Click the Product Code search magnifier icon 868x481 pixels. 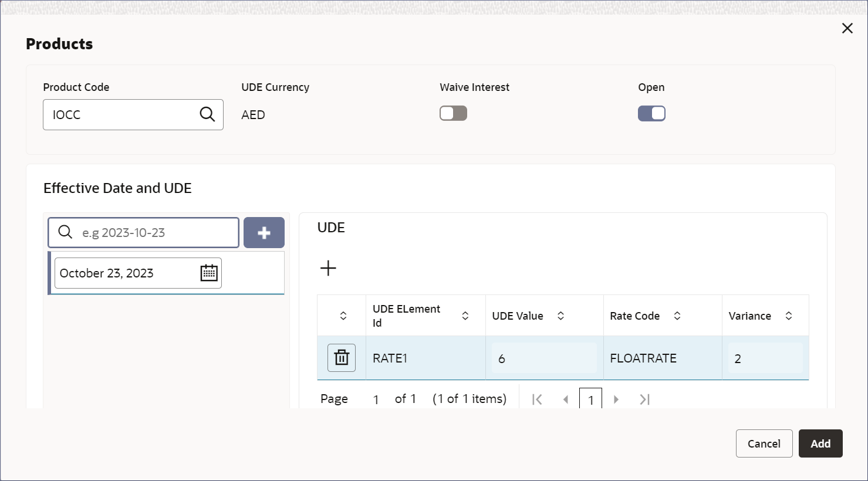[207, 114]
